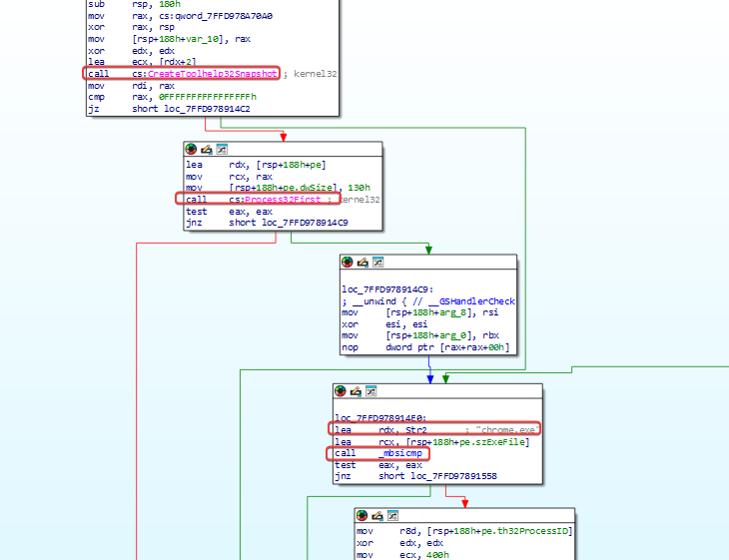Click [rsp+188h+pe.th32ProcessID] operand
729x560 pixels.
tap(499, 531)
